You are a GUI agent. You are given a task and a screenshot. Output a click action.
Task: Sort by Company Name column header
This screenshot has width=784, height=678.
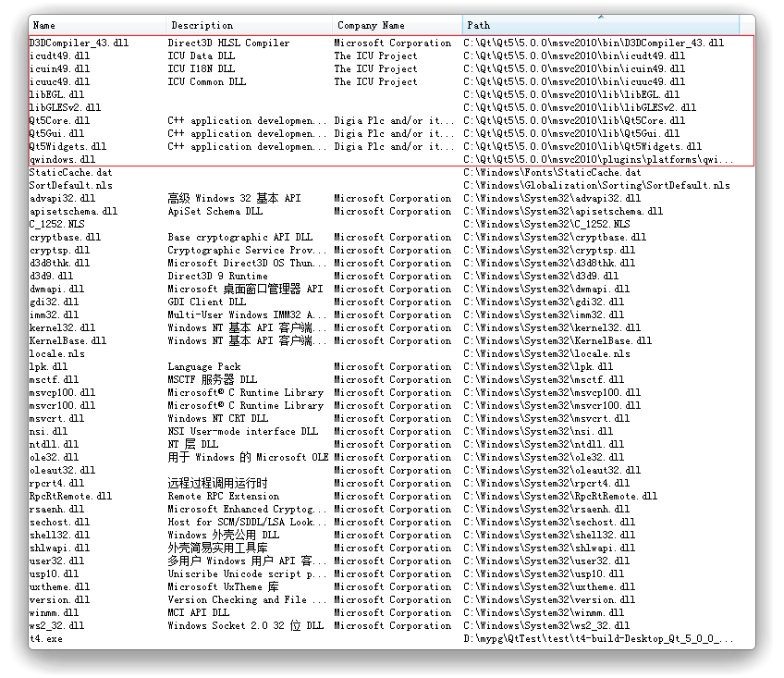tap(396, 26)
